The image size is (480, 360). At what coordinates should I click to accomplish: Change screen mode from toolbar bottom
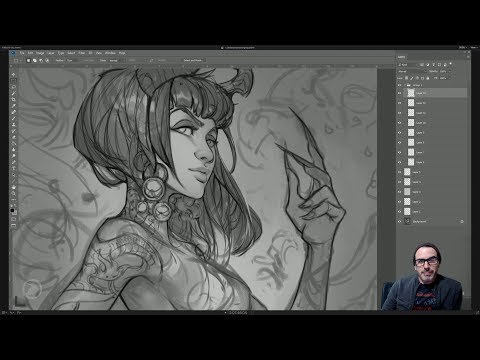(x=14, y=225)
